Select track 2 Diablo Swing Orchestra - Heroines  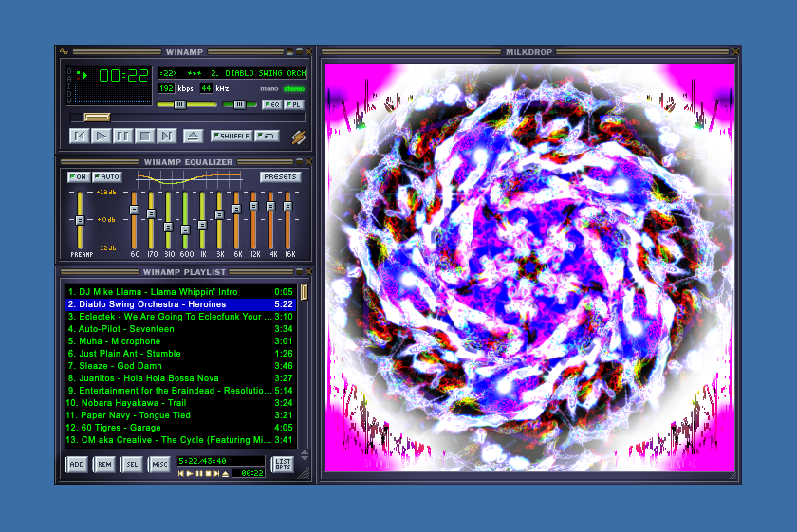pos(180,304)
